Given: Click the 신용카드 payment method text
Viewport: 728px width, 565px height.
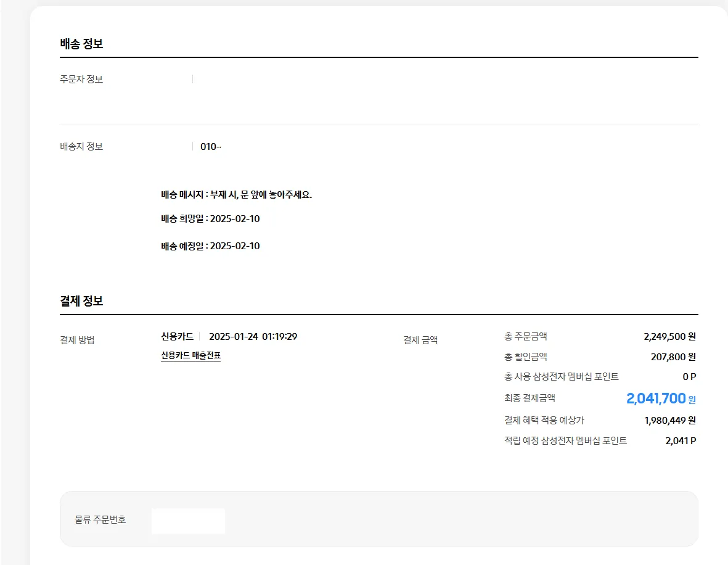Looking at the screenshot, I should (176, 336).
